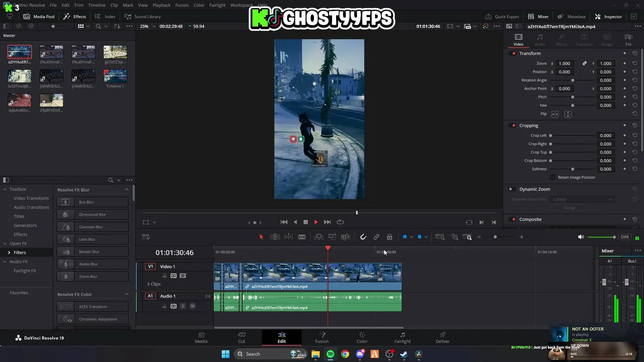The height and width of the screenshot is (362, 644).
Task: Collapse Resolve FX Blur group
Action: pyautogui.click(x=127, y=190)
